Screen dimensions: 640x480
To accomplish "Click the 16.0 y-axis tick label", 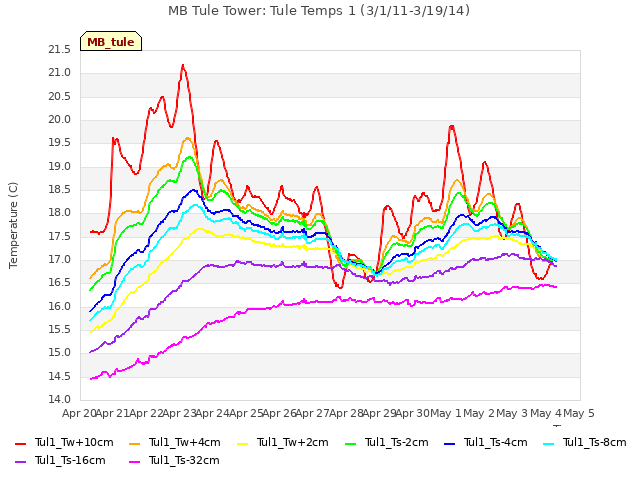I will point(60,306).
